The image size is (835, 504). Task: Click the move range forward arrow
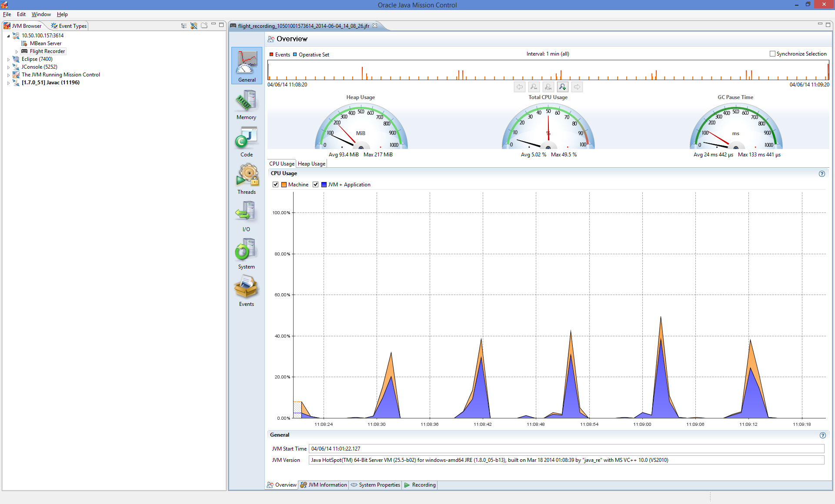coord(577,87)
